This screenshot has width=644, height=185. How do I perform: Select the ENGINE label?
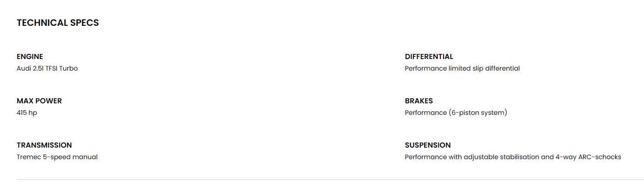30,57
